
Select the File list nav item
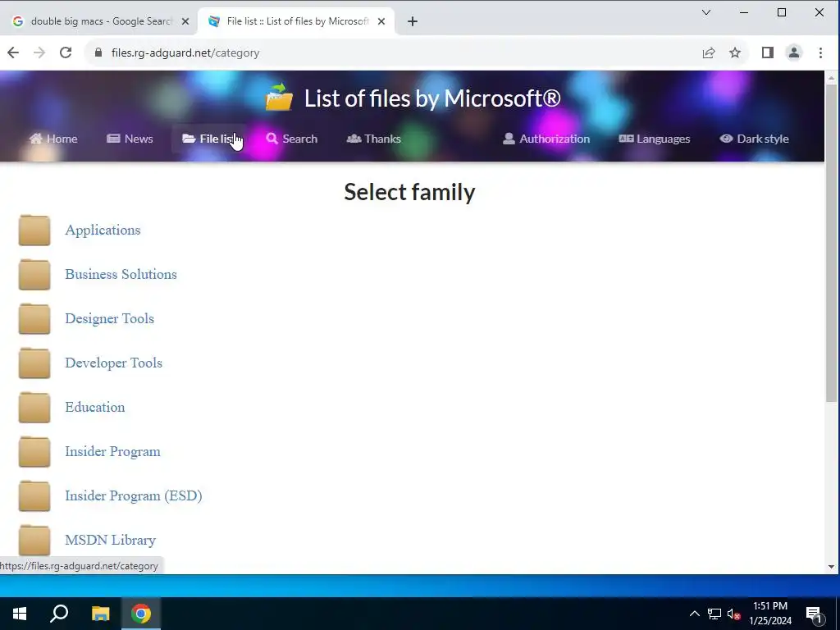(209, 139)
